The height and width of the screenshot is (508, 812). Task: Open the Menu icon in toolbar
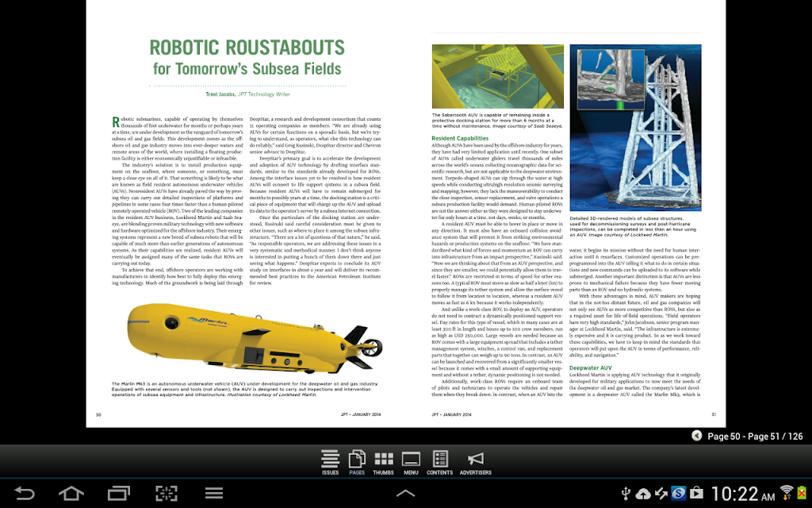(411, 463)
